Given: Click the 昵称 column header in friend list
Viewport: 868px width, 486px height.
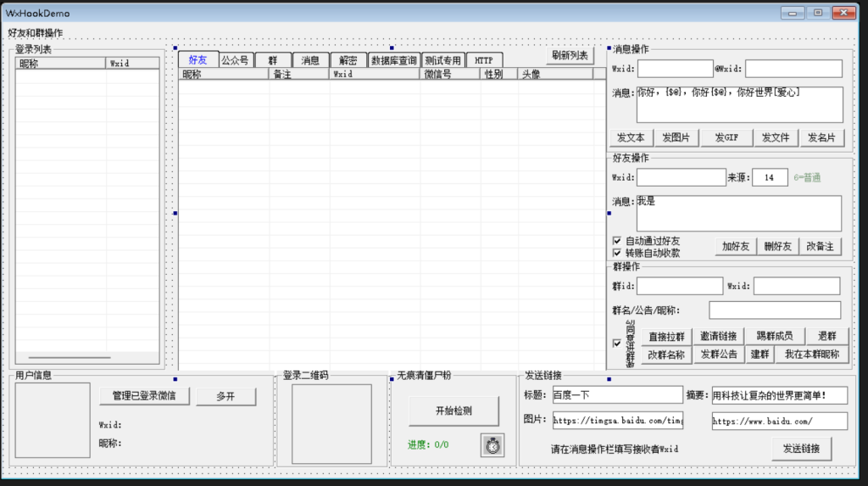Looking at the screenshot, I should coord(224,74).
